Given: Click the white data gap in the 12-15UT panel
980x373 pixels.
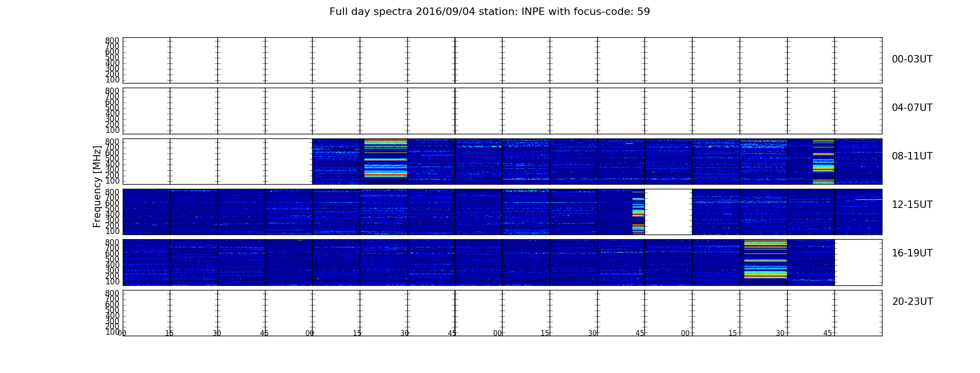Looking at the screenshot, I should click(668, 212).
